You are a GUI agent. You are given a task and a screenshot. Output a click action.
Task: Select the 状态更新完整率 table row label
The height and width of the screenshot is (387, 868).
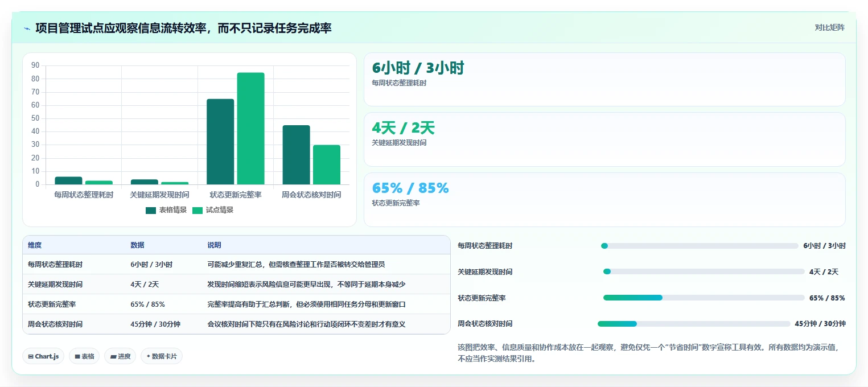point(52,304)
